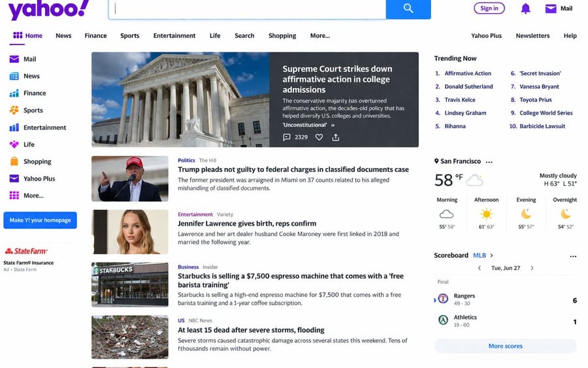Open comments icon on Supreme Court story
The width and height of the screenshot is (588, 368).
click(x=287, y=137)
